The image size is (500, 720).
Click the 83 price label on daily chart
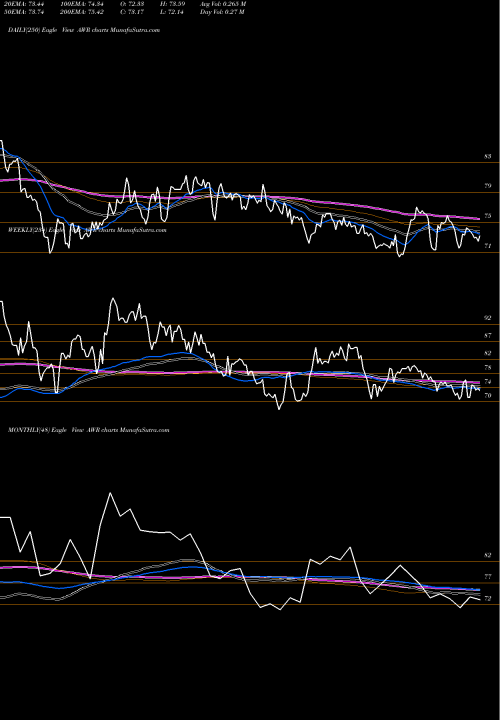(488, 157)
